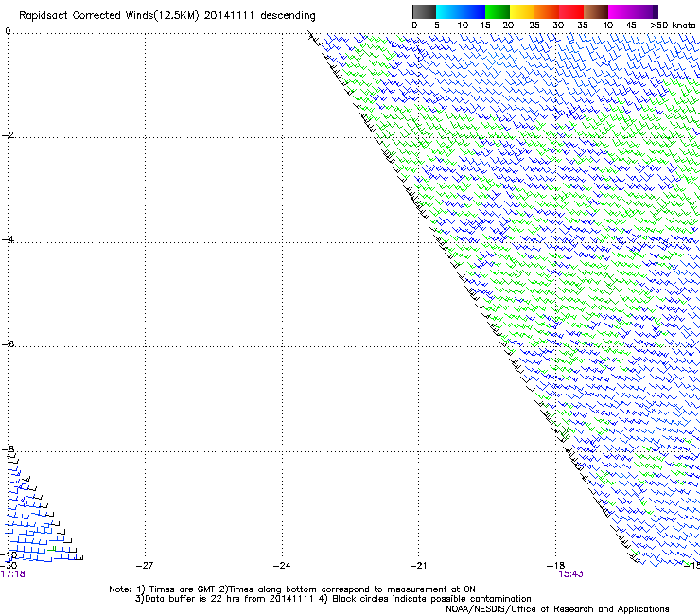This screenshot has width=700, height=615.
Task: Click the chart title 'Rapidscat Corrected Winds'
Action: tap(86, 15)
